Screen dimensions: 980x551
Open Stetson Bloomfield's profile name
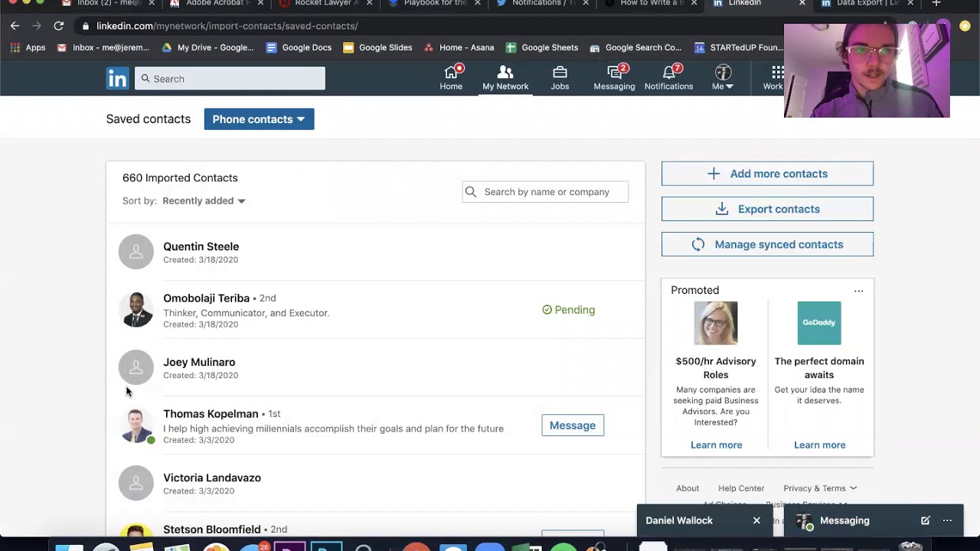[x=211, y=530]
